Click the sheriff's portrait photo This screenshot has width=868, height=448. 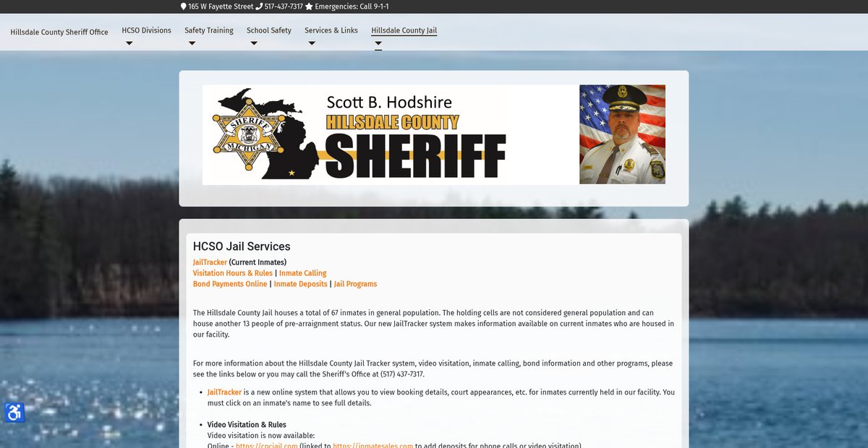[622, 134]
